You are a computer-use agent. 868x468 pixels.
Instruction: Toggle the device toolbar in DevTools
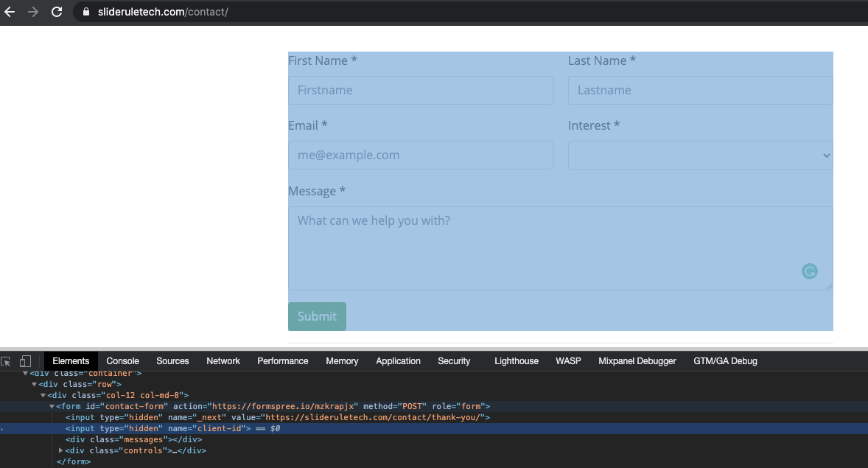25,360
